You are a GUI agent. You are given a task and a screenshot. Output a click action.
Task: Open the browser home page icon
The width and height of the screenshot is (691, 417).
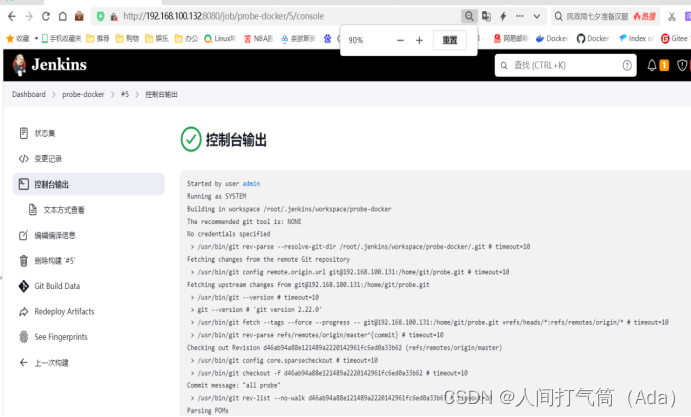pos(63,16)
